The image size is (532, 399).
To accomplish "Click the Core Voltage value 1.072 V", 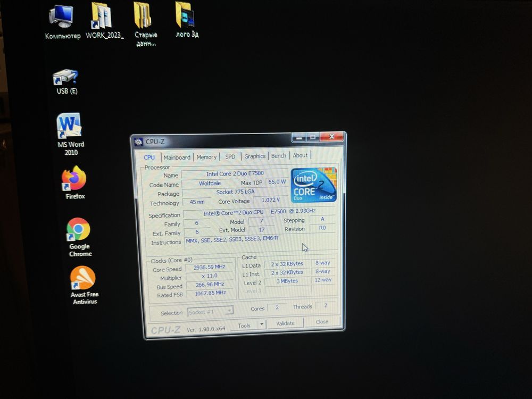I will (x=270, y=200).
